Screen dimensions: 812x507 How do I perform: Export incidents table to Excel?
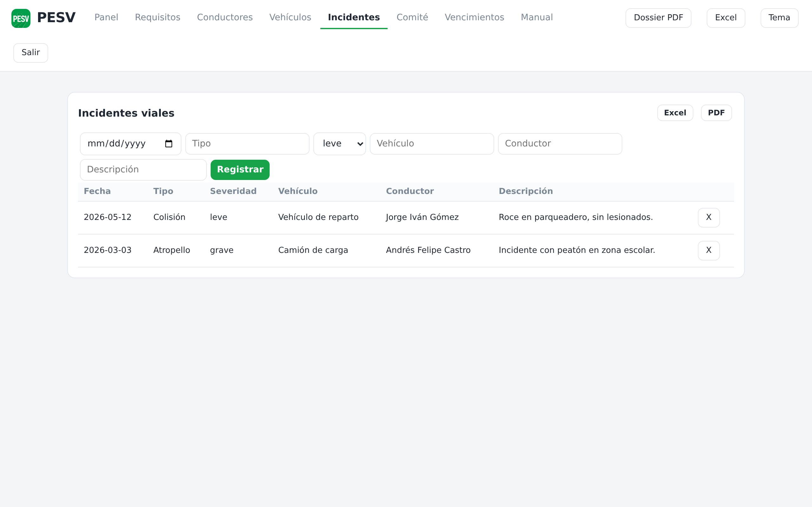(675, 113)
